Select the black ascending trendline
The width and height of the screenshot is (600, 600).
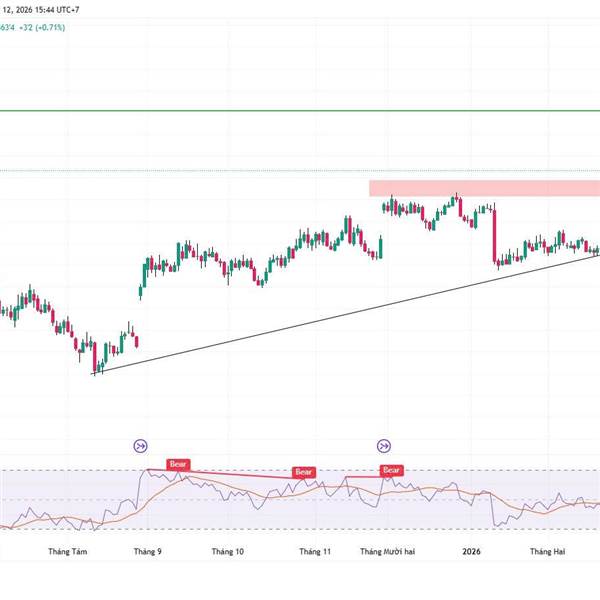pyautogui.click(x=346, y=314)
